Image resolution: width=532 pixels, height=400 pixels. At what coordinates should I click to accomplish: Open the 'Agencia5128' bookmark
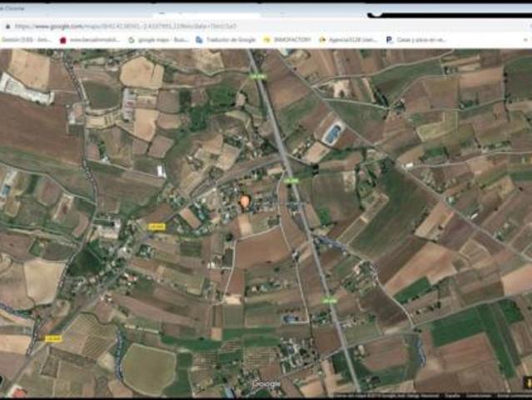coord(349,40)
